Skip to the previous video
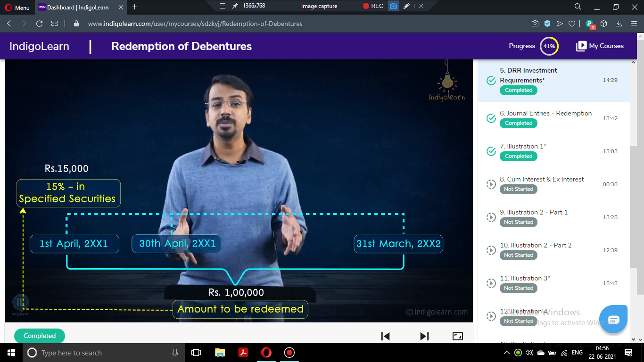 point(385,336)
